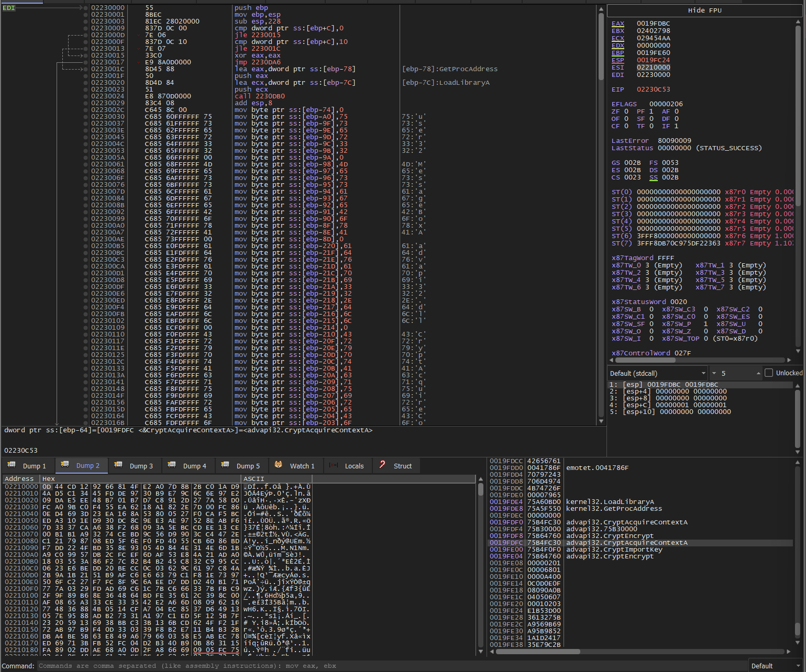Click hex dump scrollbar up arrow
This screenshot has height=672, width=806.
[481, 479]
